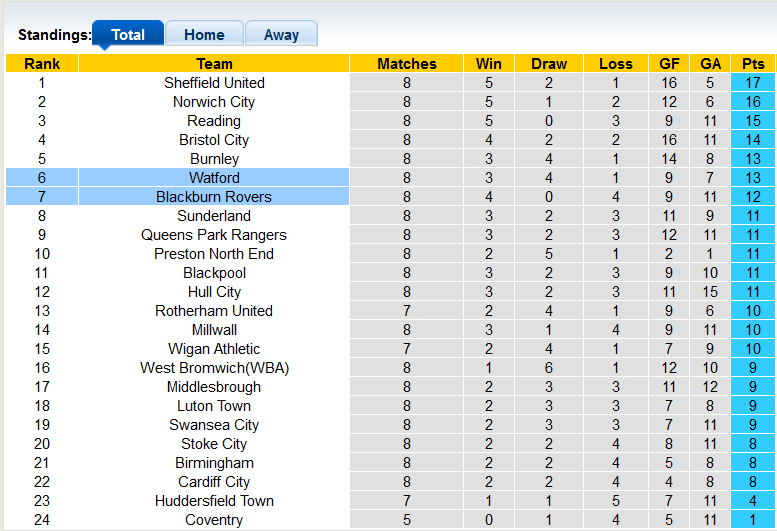Screen dimensions: 777x531
Task: Open Queens Park Rangers team link
Action: (214, 235)
